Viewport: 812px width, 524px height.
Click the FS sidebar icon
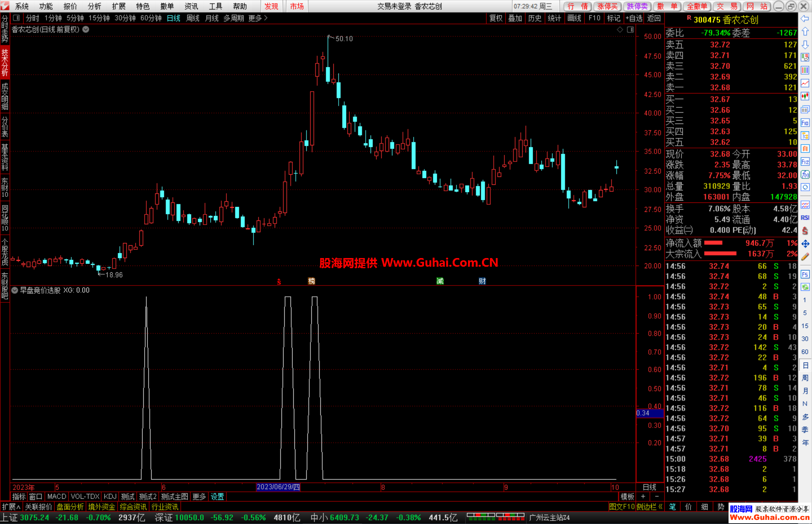pyautogui.click(x=805, y=274)
